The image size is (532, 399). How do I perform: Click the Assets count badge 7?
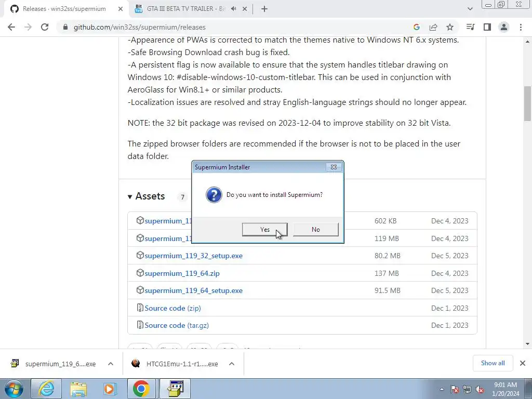tap(182, 197)
